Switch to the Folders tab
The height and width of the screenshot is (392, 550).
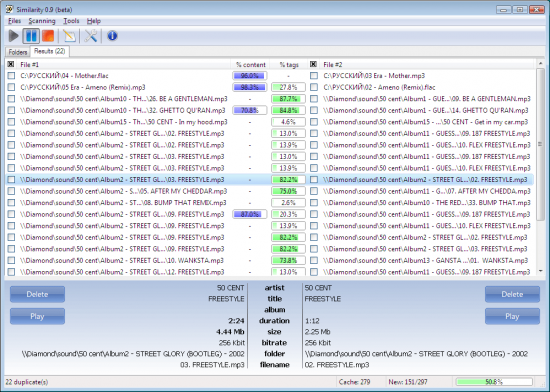[x=18, y=52]
